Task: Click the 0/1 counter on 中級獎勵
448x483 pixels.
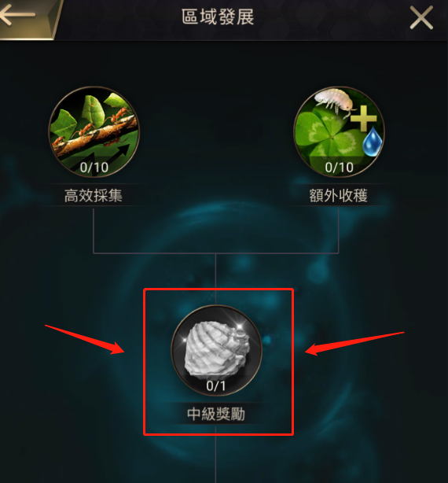Action: click(x=216, y=386)
